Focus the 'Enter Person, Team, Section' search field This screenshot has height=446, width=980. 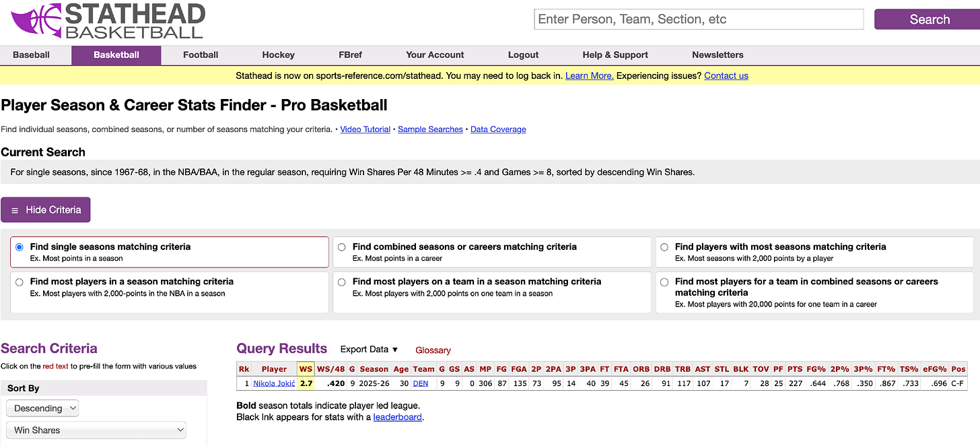pyautogui.click(x=699, y=19)
